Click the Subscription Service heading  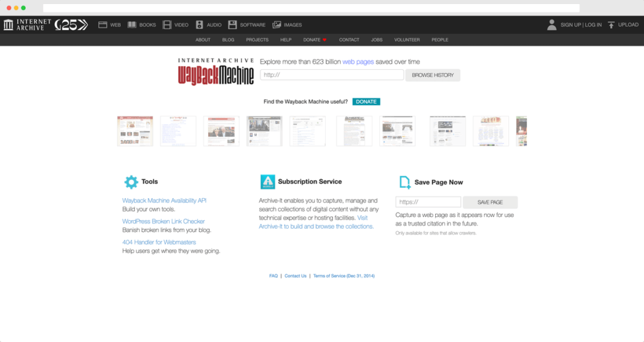click(x=309, y=182)
